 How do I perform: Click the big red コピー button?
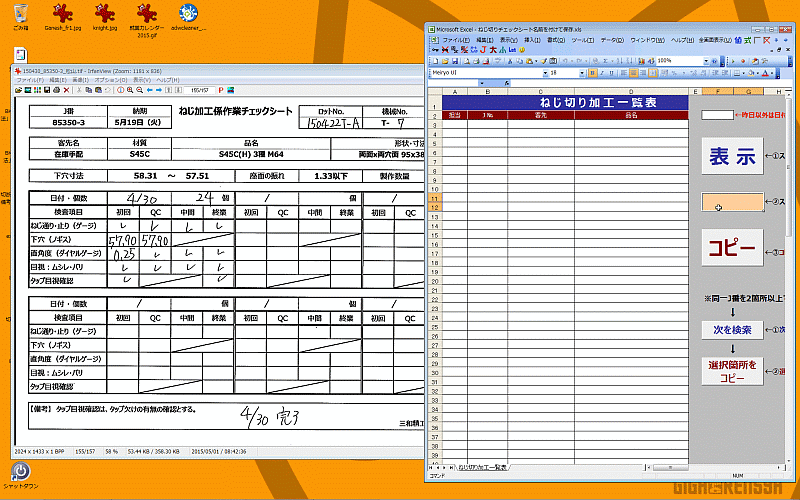point(732,247)
